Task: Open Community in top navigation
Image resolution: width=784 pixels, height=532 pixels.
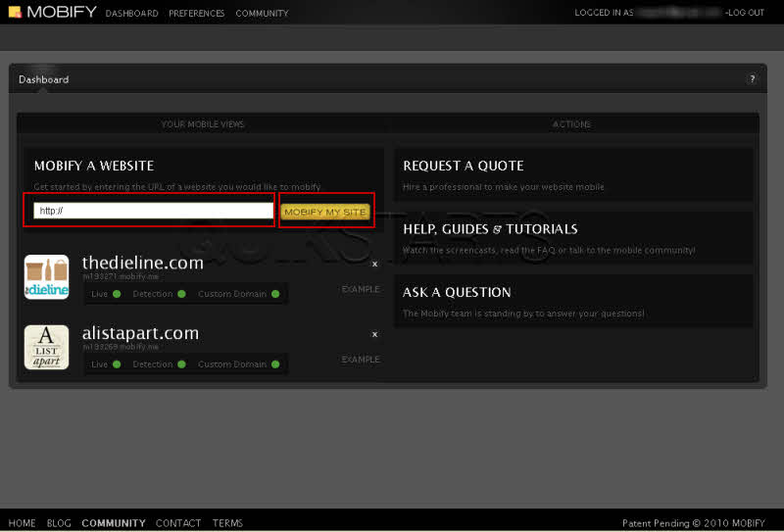Action: coord(262,14)
